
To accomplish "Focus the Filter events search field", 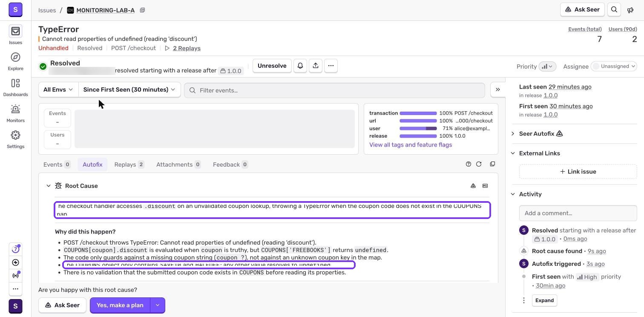I will point(334,90).
